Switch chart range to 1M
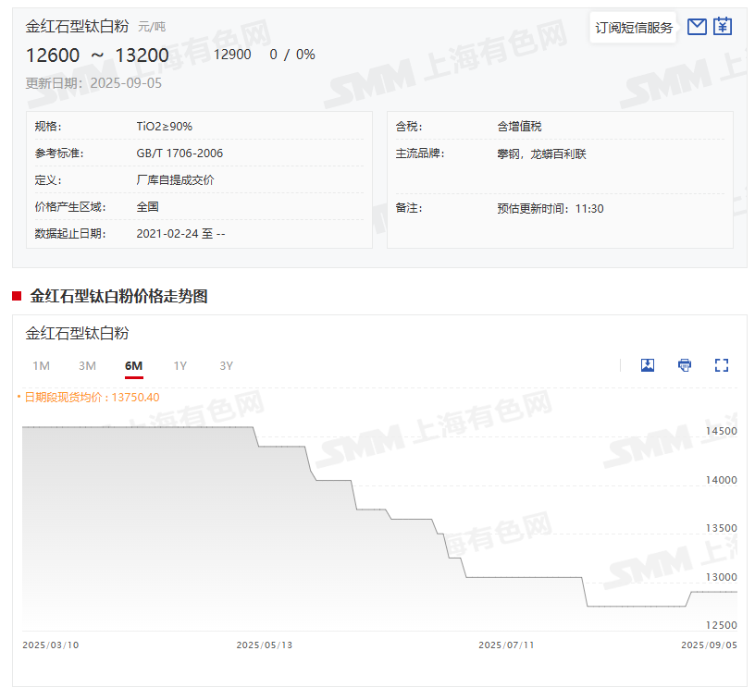The height and width of the screenshot is (700, 755). 41,366
